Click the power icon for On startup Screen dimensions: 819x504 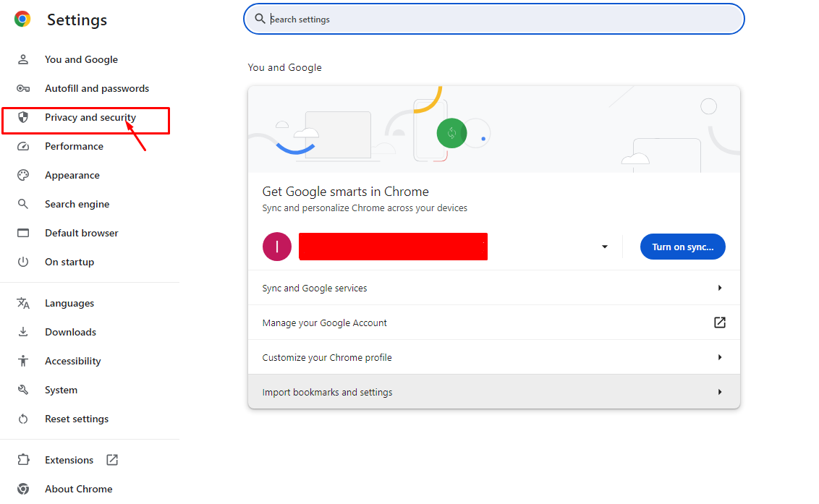pos(23,262)
